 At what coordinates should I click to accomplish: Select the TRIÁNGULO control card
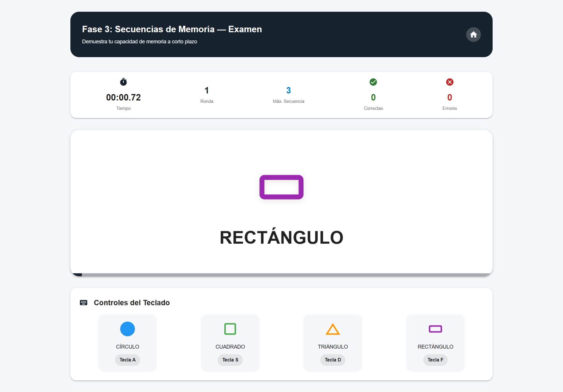(x=333, y=343)
